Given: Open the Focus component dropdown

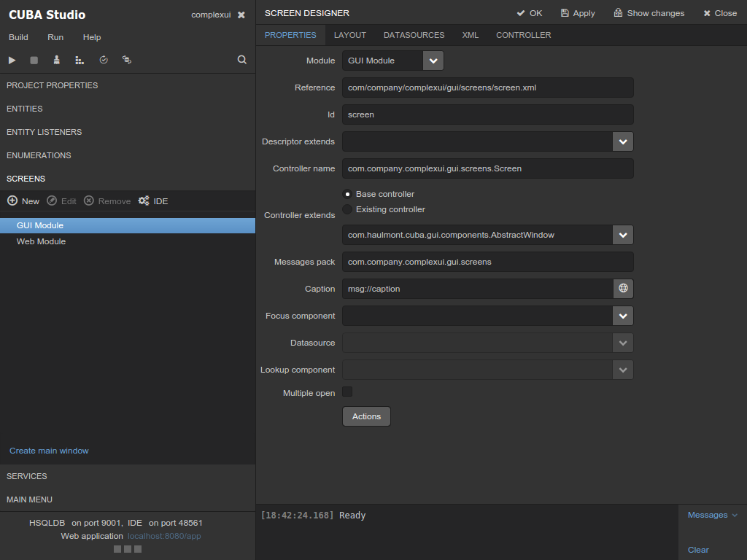Looking at the screenshot, I should (x=622, y=316).
